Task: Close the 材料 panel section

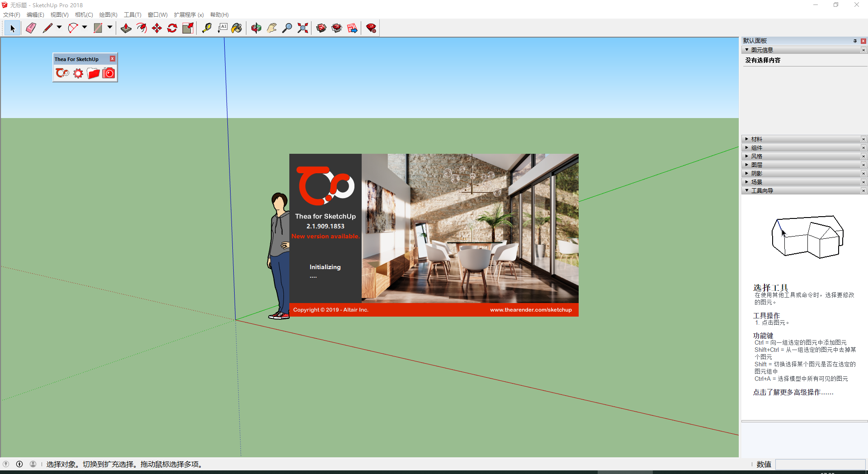Action: pyautogui.click(x=863, y=139)
